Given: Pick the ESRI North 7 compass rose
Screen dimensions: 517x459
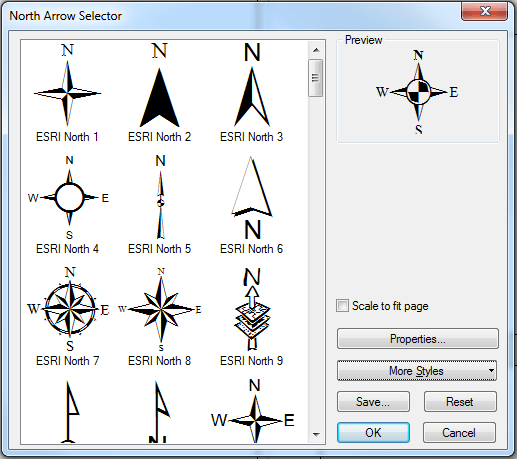Looking at the screenshot, I should coord(68,316).
